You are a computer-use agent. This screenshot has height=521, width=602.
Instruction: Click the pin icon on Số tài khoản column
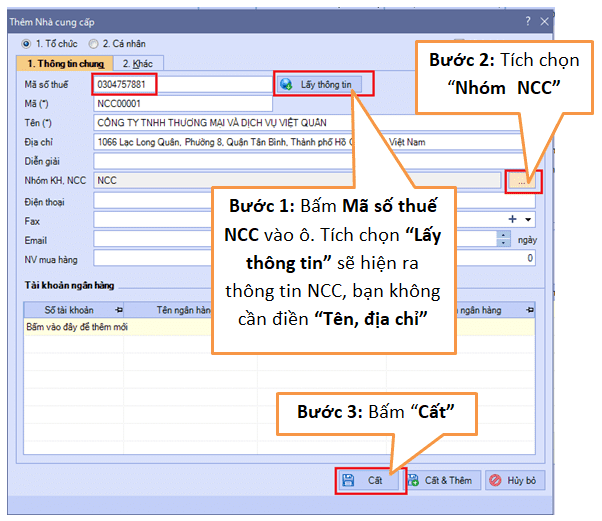pos(119,310)
